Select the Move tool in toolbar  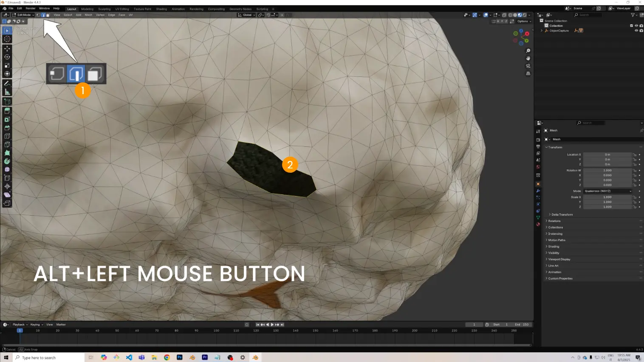(7, 48)
